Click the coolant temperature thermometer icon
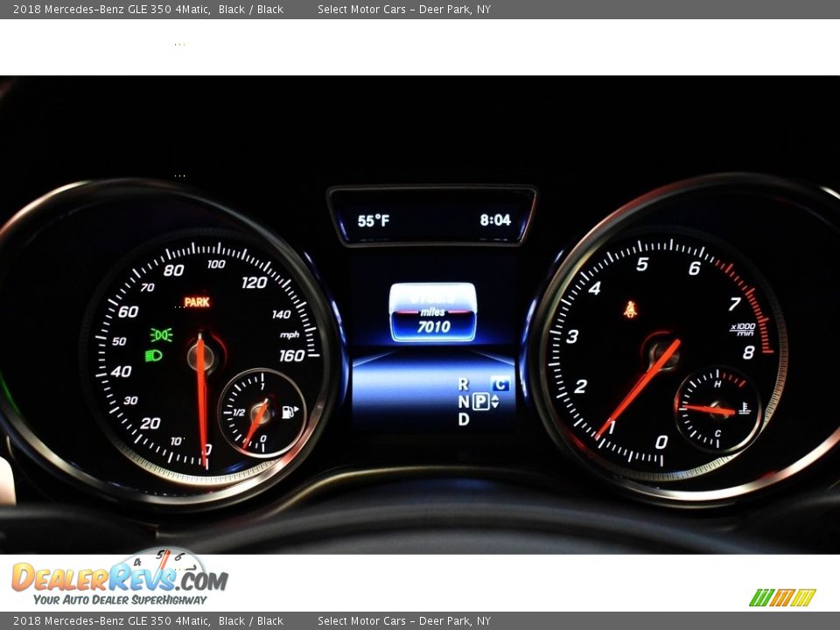This screenshot has height=630, width=840. point(744,409)
